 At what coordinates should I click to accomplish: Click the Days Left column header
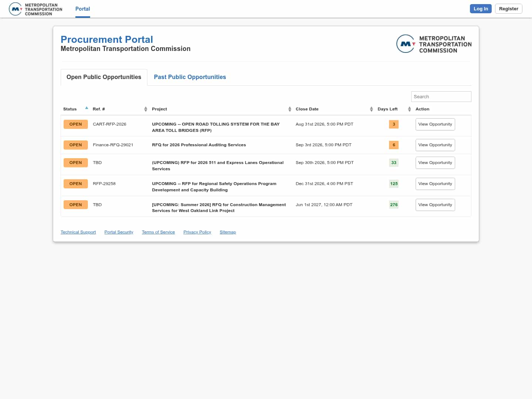388,109
